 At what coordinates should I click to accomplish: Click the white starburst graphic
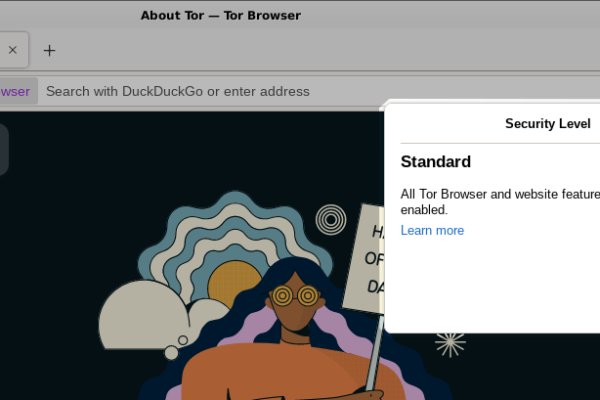[x=450, y=342]
